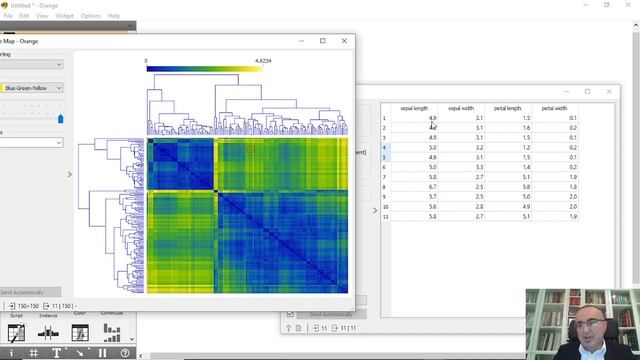Click the blue color threshold slider handle

point(61,119)
